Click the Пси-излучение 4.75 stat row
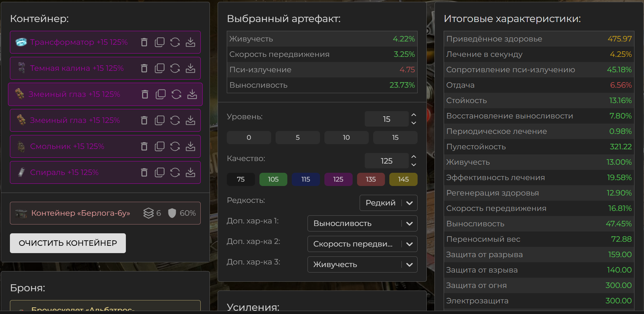The height and width of the screenshot is (314, 644). [x=322, y=70]
